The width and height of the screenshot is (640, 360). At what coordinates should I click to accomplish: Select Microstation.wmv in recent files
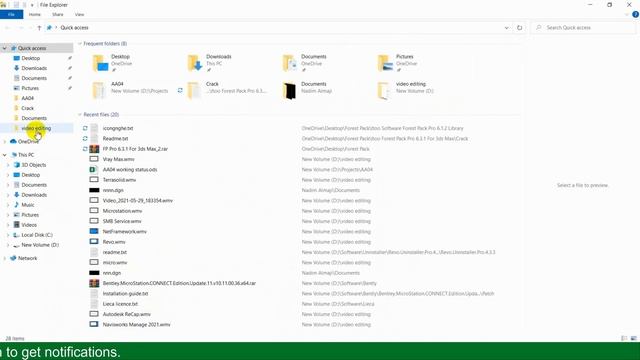[122, 211]
